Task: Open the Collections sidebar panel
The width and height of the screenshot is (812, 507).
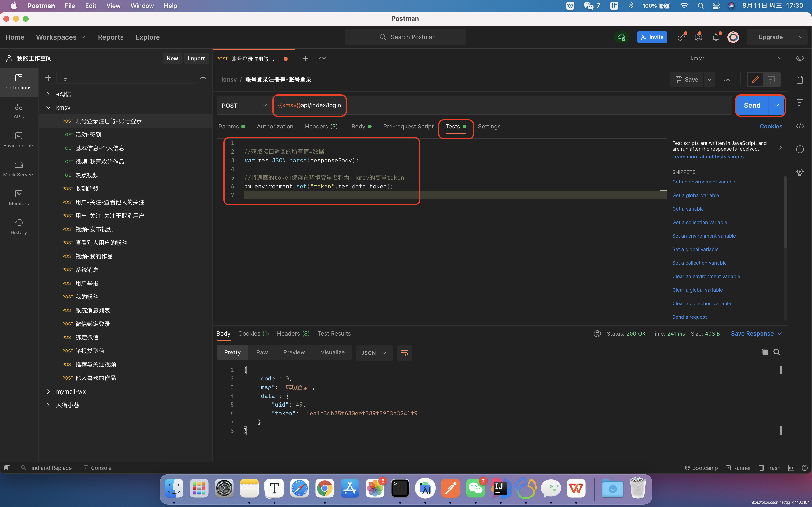Action: (19, 82)
